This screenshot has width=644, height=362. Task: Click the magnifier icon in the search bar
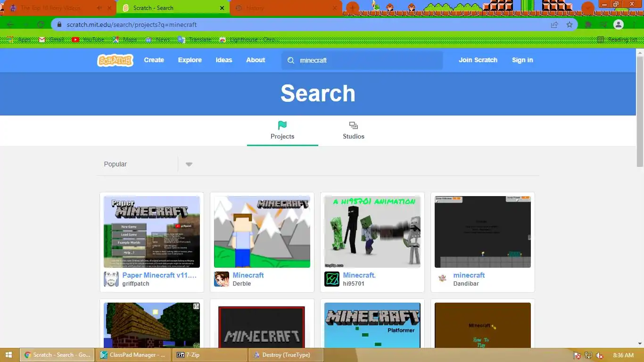[291, 60]
